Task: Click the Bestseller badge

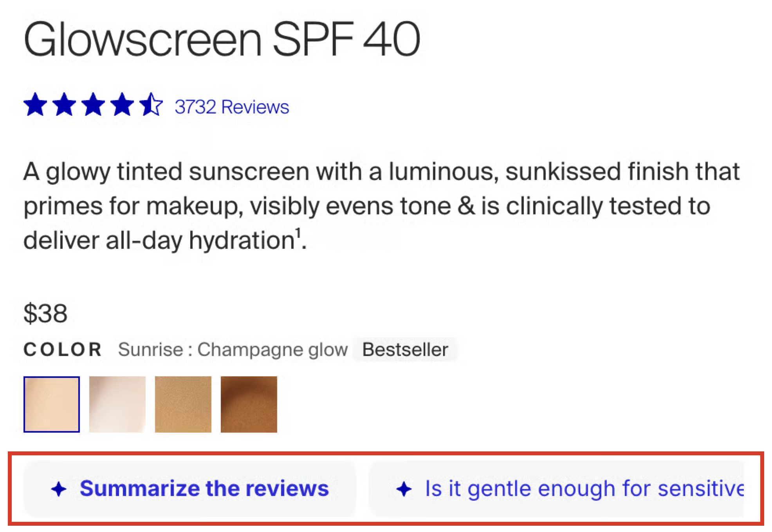Action: (405, 349)
